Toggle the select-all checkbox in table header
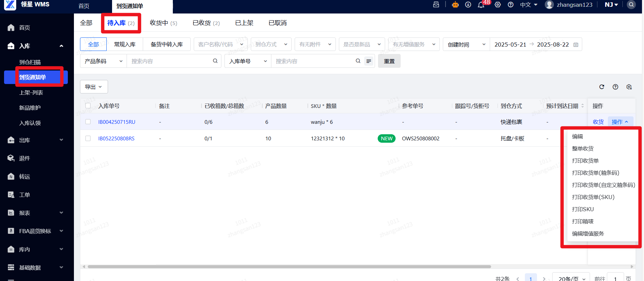644x281 pixels. 88,106
